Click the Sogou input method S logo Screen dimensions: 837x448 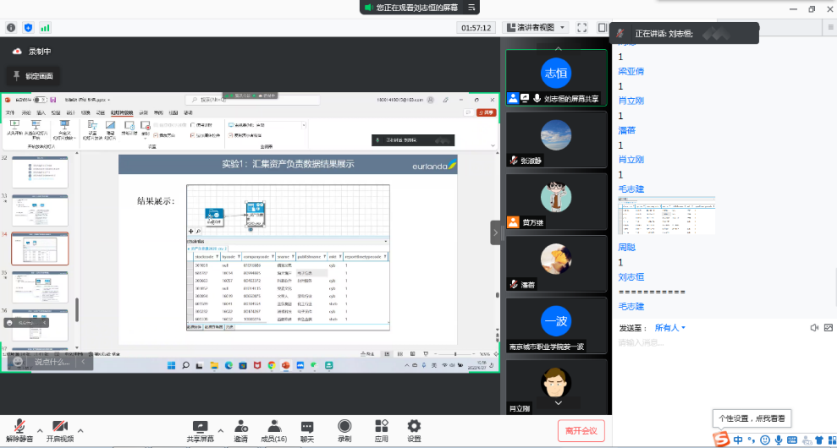click(x=723, y=439)
